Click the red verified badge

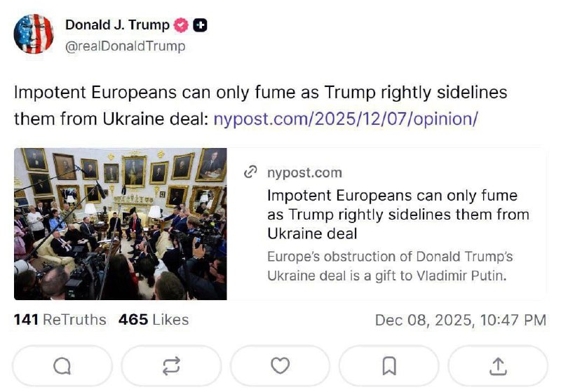pos(181,25)
